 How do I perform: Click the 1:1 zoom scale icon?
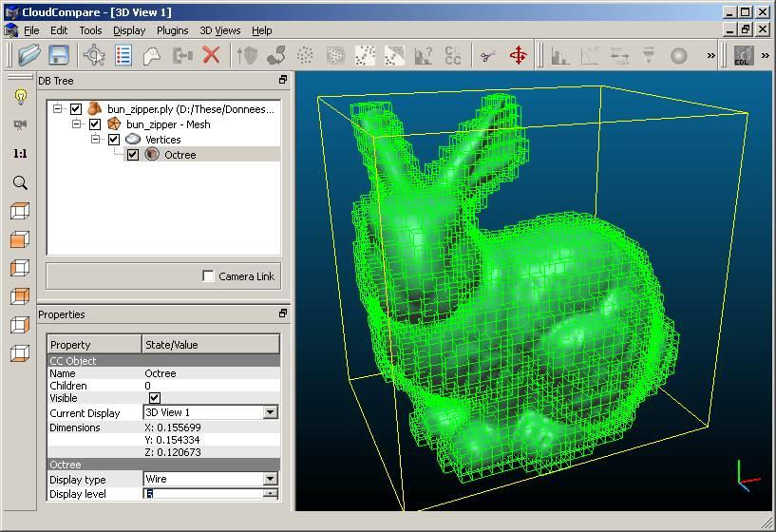[19, 153]
